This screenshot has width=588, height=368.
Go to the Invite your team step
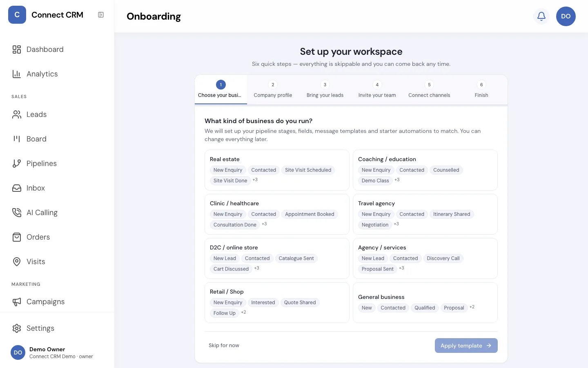377,90
